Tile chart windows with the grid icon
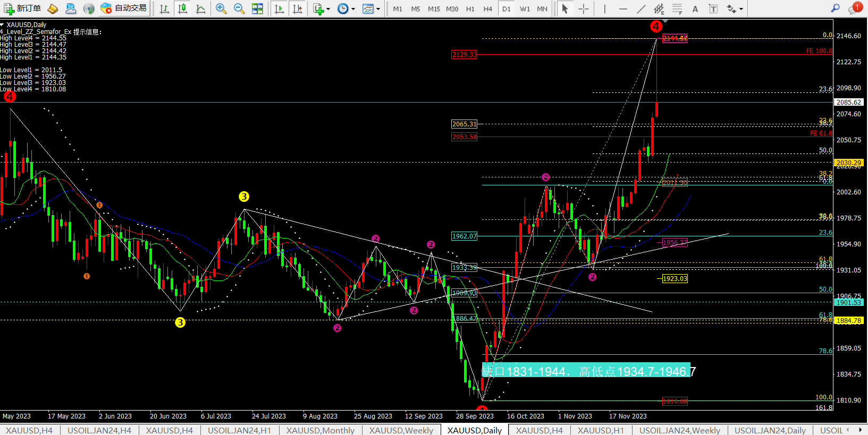868x435 pixels. click(257, 8)
